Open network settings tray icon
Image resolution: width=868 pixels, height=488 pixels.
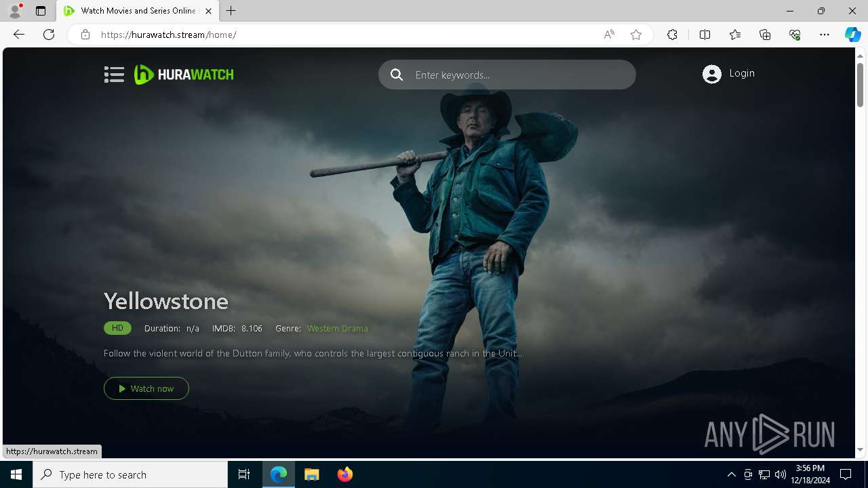pyautogui.click(x=764, y=474)
